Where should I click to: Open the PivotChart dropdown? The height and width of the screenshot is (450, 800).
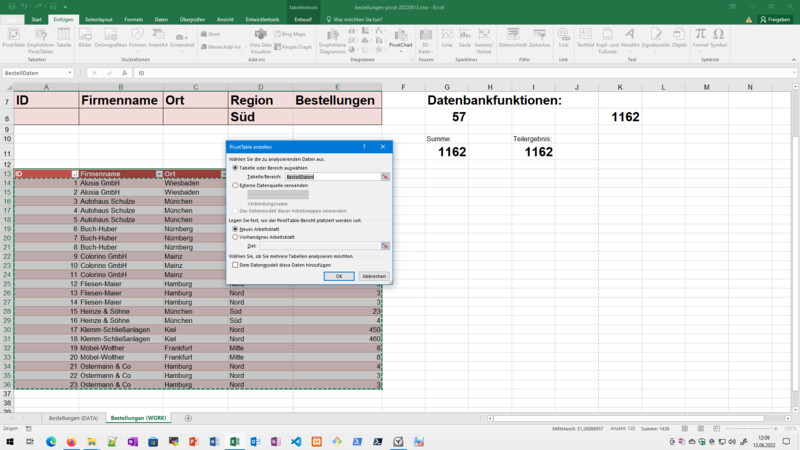pyautogui.click(x=401, y=52)
